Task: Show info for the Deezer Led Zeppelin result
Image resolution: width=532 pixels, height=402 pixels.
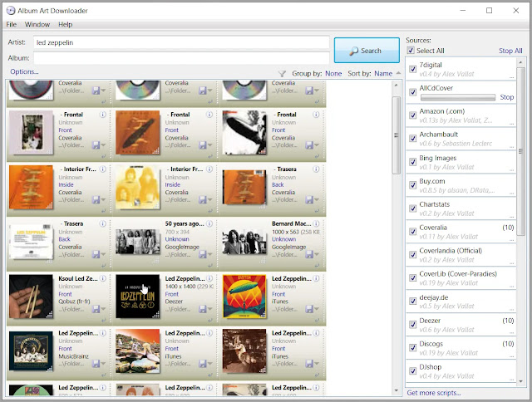Action: 209,278
